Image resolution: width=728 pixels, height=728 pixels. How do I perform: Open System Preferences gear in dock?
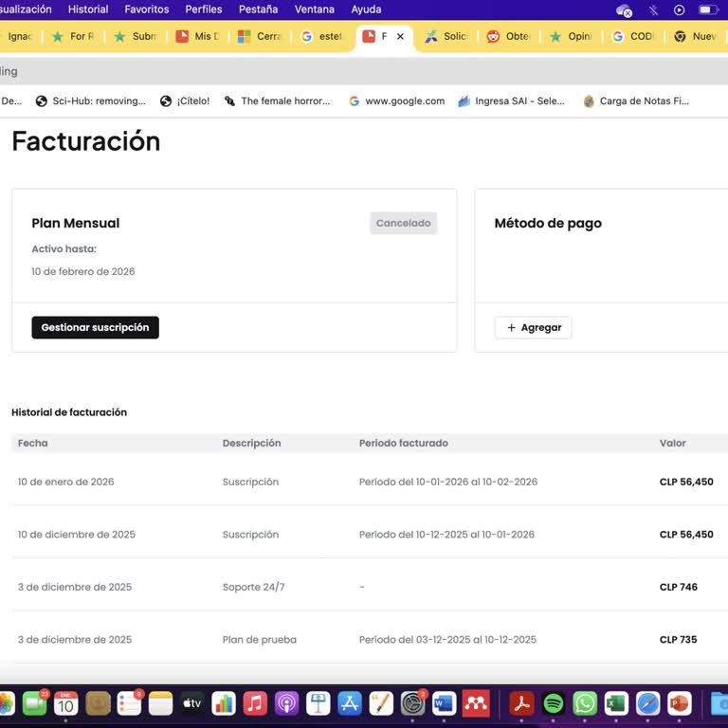[412, 704]
